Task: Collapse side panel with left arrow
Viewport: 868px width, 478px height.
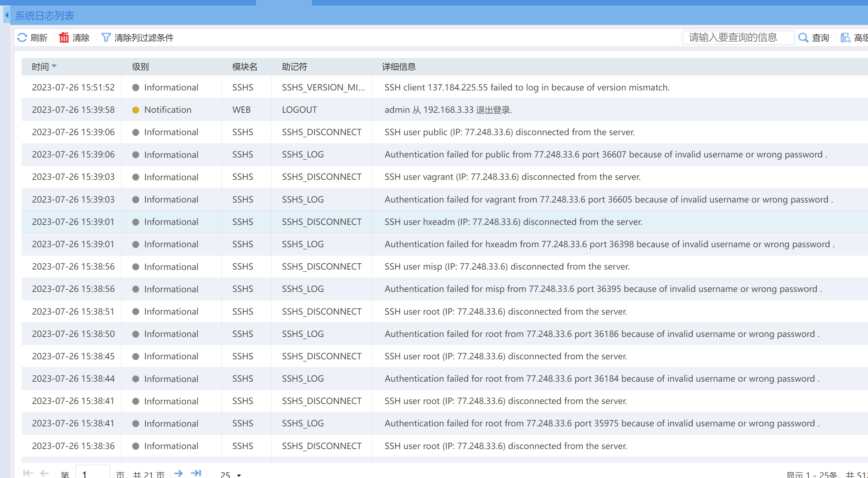Action: point(7,15)
